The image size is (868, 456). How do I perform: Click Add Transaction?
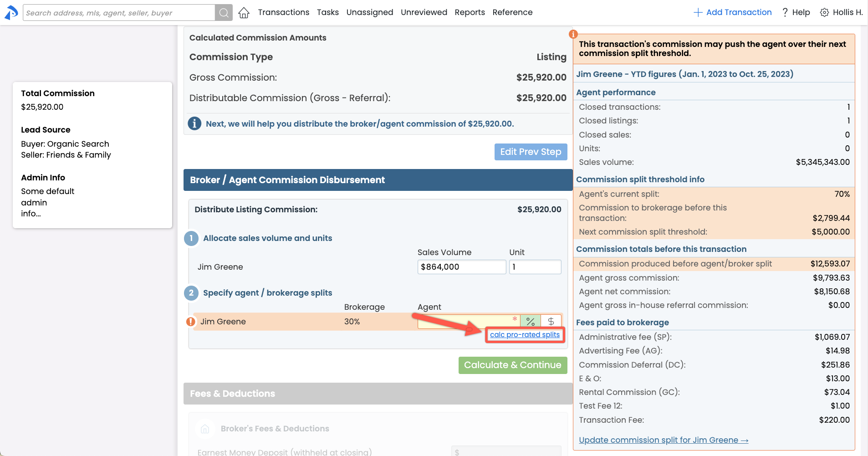(x=732, y=12)
